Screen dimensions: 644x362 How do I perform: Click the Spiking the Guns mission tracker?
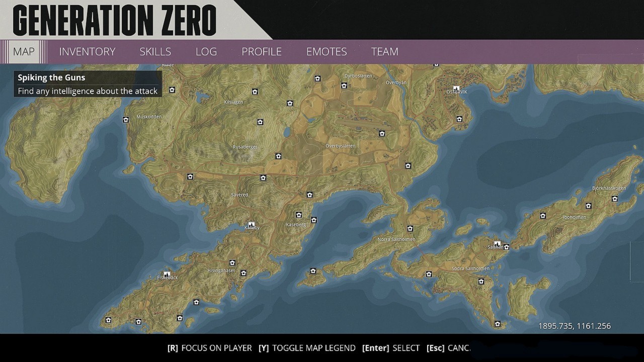(x=88, y=84)
